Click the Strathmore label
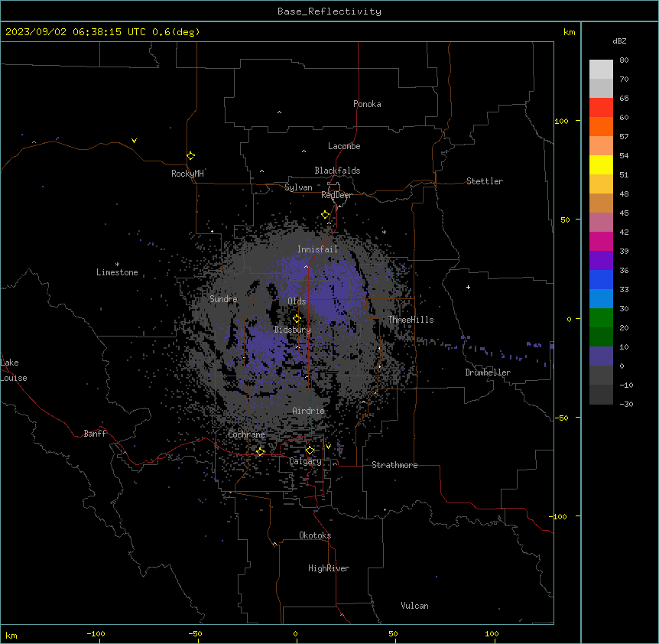Screen dimensions: 659x644 pyautogui.click(x=394, y=465)
